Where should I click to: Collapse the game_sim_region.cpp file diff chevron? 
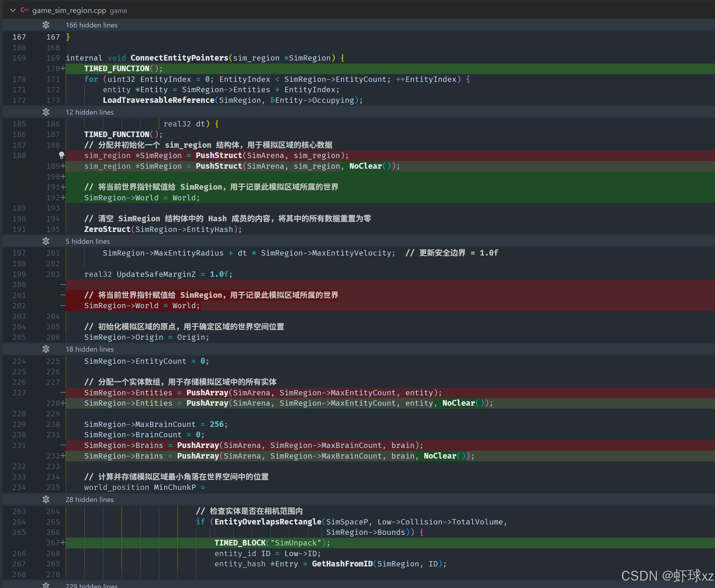click(x=13, y=10)
